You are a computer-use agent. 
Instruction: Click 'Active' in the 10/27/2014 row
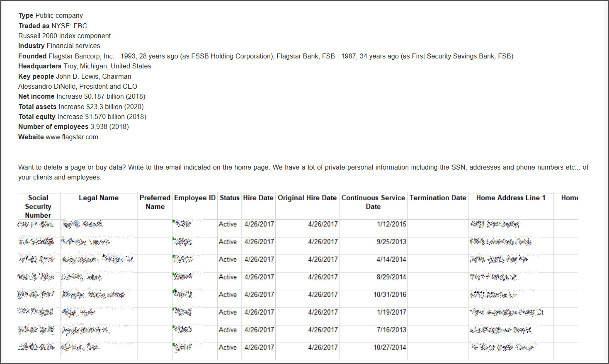pos(228,347)
